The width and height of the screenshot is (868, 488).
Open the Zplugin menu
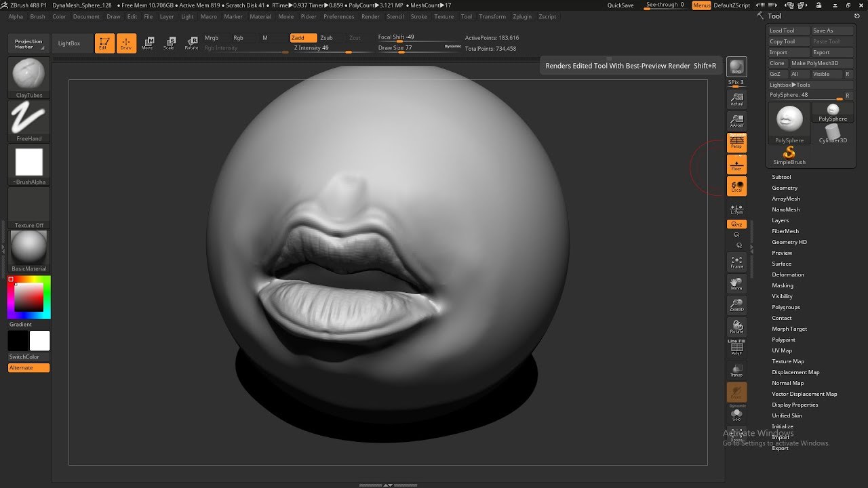pyautogui.click(x=522, y=16)
